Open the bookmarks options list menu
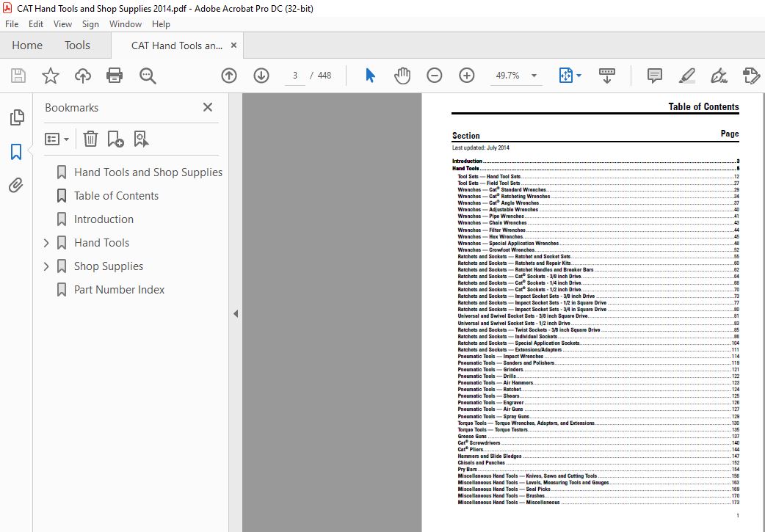The image size is (765, 532). (57, 139)
